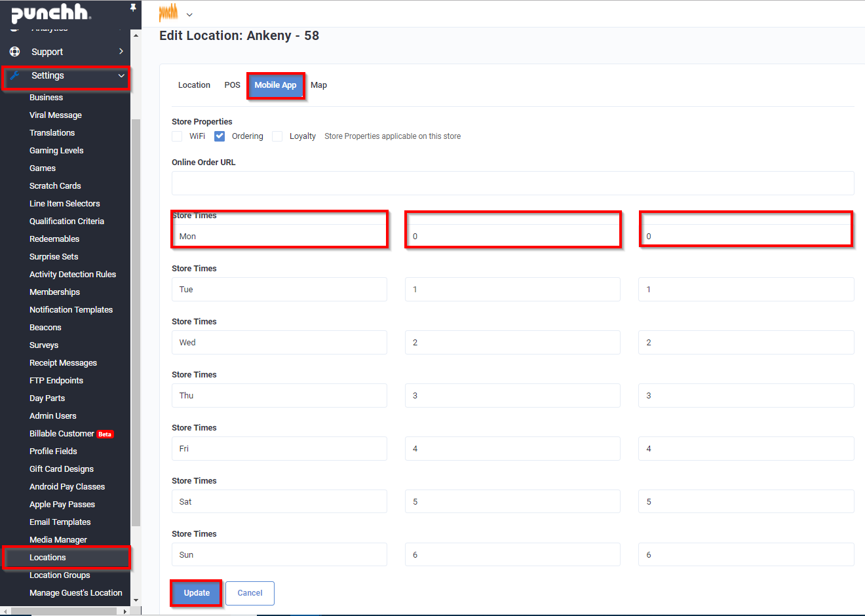Expand the Support menu chevron
This screenshot has height=616, width=865.
(121, 51)
